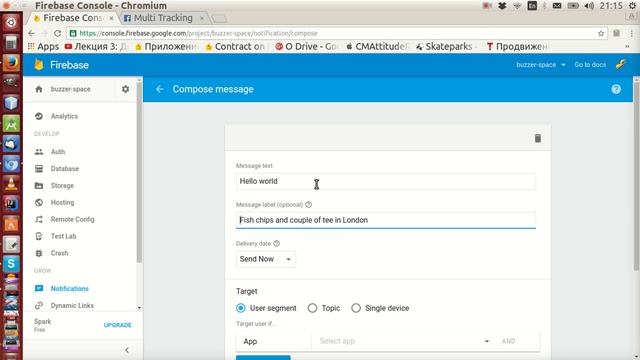
Task: Open Storage section in sidebar
Action: coord(62,186)
